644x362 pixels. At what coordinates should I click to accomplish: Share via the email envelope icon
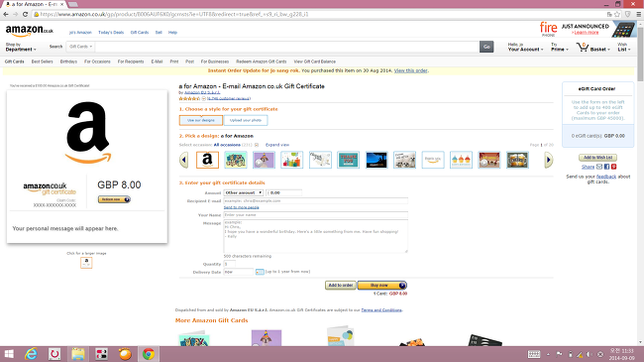(x=599, y=167)
